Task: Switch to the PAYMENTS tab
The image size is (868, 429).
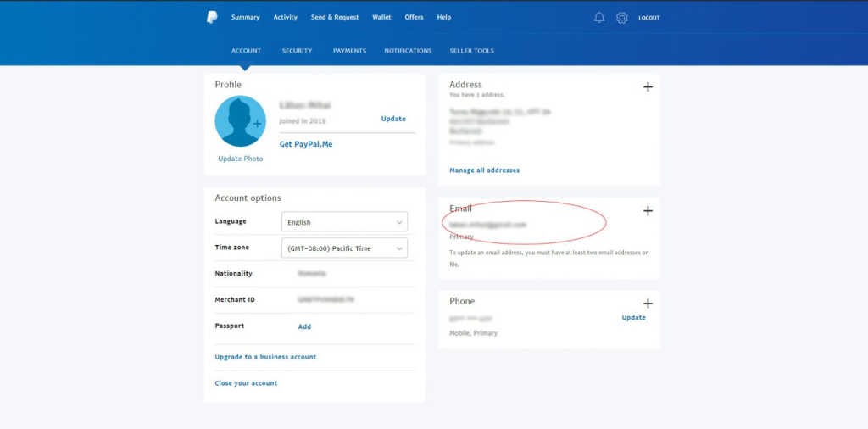Action: click(x=350, y=50)
